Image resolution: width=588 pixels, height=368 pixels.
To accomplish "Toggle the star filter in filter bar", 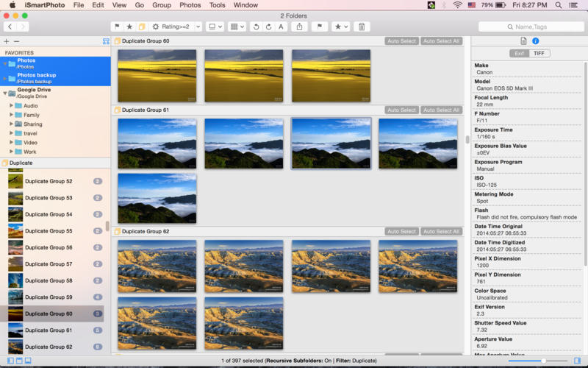I will click(129, 26).
